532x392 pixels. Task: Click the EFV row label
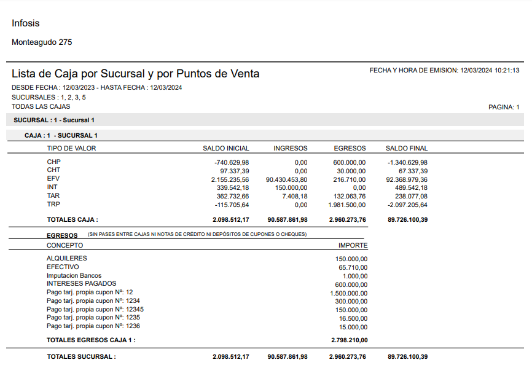tap(53, 179)
